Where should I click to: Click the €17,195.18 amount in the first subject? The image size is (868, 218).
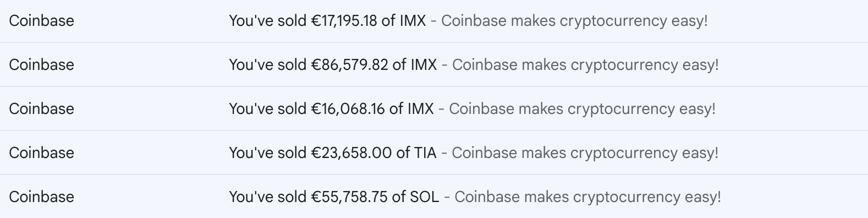(344, 21)
